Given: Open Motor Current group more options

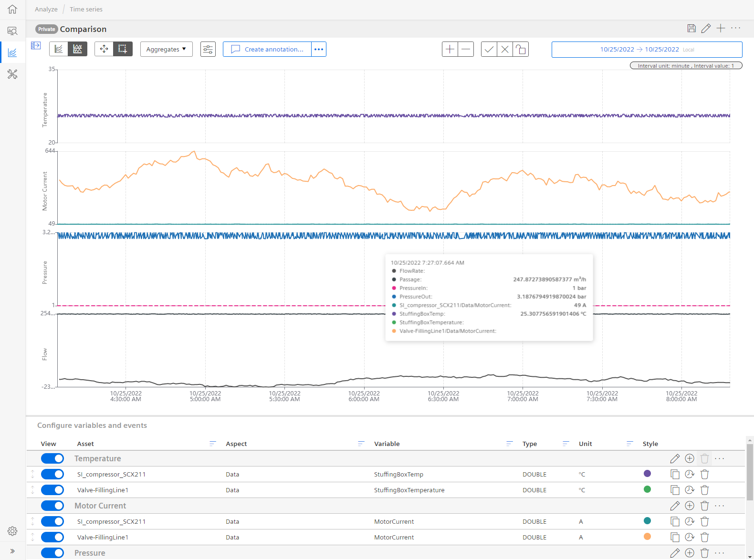Looking at the screenshot, I should point(720,506).
